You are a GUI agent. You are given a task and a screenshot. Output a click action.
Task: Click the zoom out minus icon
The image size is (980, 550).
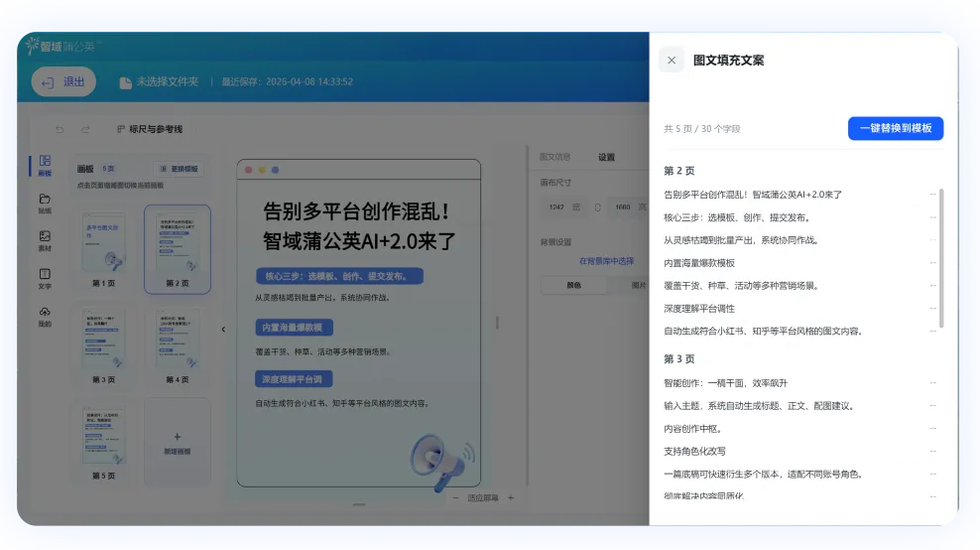click(x=455, y=498)
